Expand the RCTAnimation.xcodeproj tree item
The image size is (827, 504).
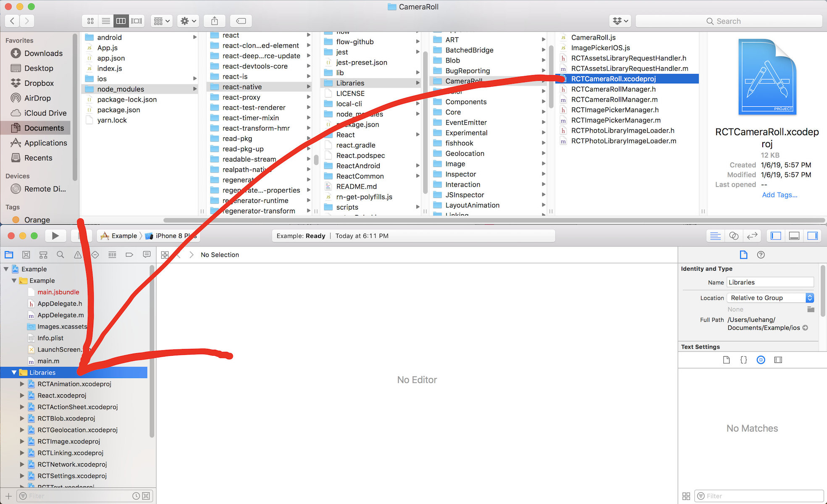click(x=22, y=383)
